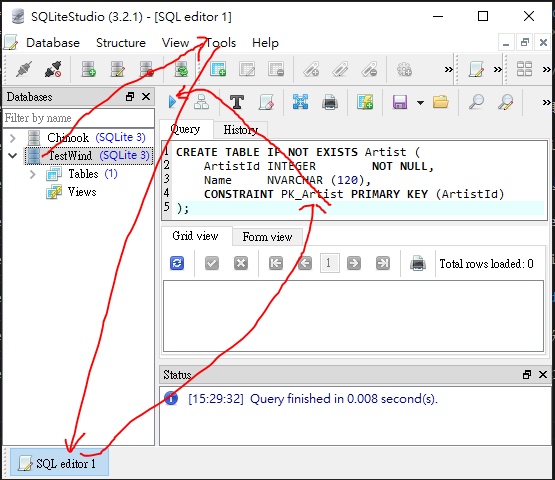Format SQL with the T icon
The width and height of the screenshot is (555, 480).
pos(237,102)
